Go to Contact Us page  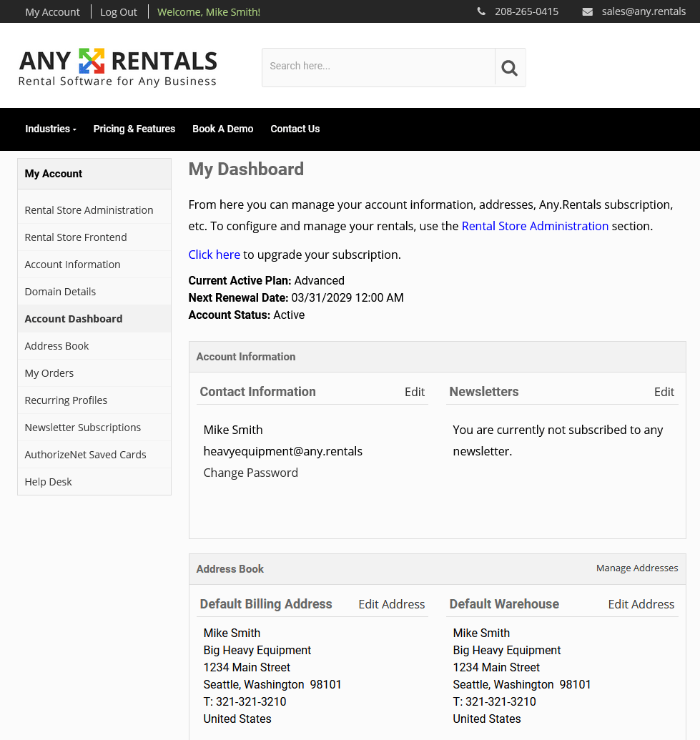295,129
